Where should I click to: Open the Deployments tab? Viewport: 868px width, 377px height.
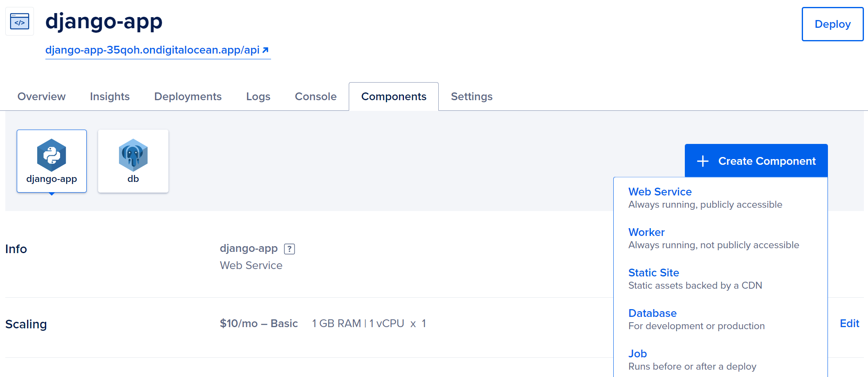click(x=188, y=96)
